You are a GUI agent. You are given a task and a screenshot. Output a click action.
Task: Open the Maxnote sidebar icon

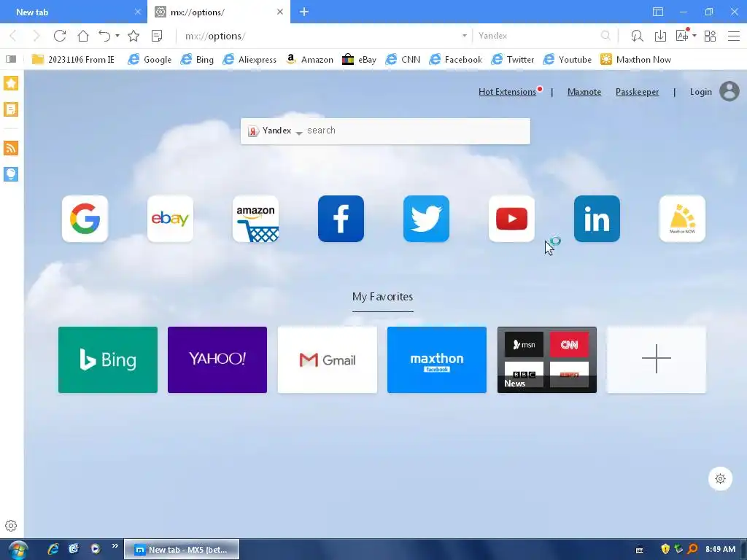tap(11, 109)
